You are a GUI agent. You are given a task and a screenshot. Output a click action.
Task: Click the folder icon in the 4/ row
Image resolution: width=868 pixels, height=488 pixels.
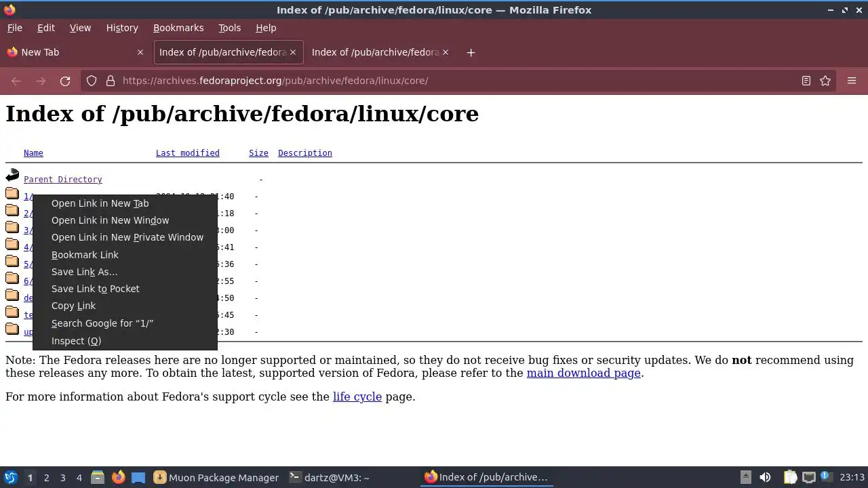(x=12, y=245)
